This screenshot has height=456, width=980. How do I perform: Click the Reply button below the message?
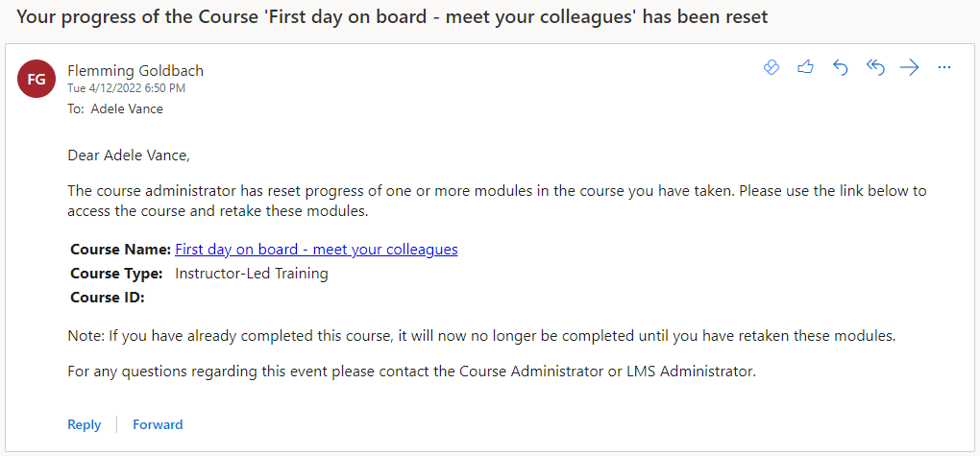tap(85, 424)
